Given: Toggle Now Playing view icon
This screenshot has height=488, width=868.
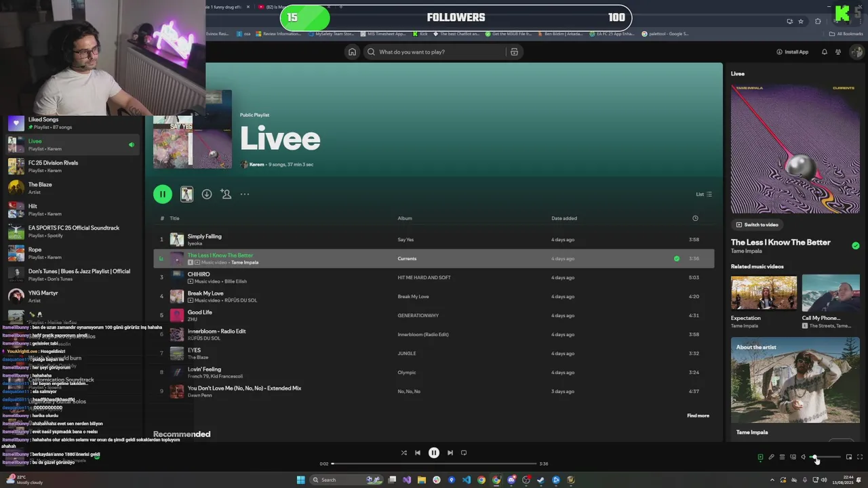Looking at the screenshot, I should click(760, 457).
